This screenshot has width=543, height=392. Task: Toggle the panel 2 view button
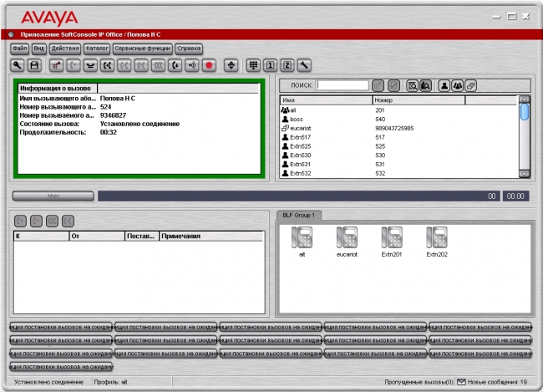287,65
